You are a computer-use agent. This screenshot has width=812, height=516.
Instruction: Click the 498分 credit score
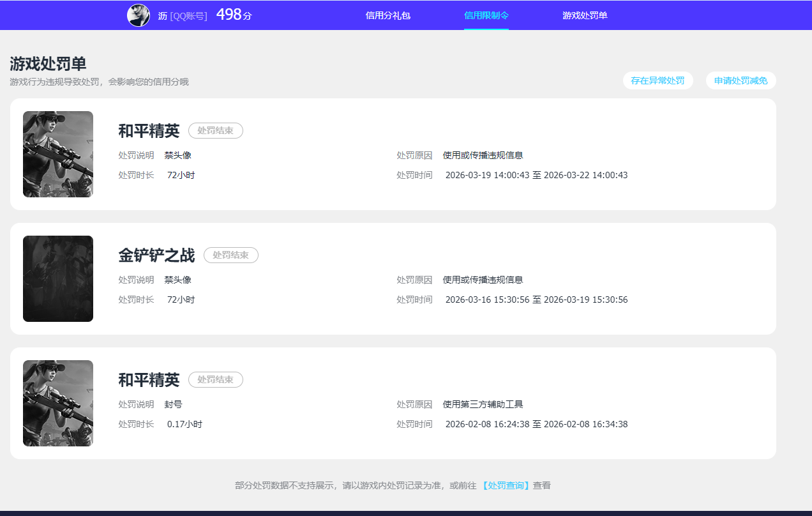click(234, 15)
